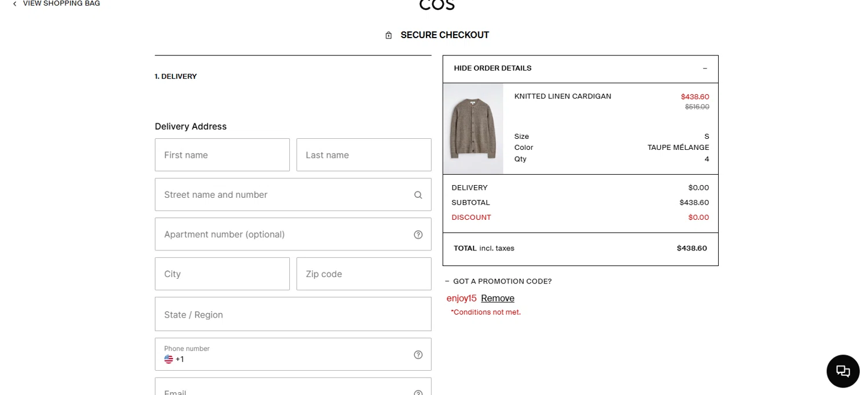
Task: Click the search icon in street field
Action: coord(418,195)
